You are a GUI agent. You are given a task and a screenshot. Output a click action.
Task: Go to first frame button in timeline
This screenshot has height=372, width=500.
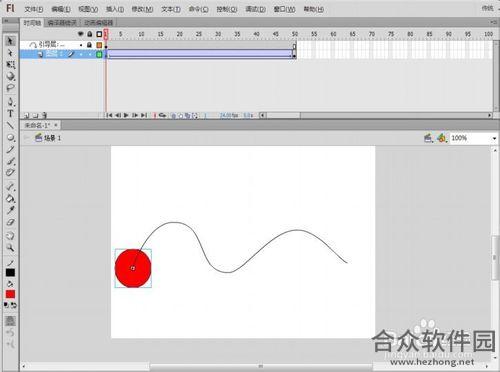(109, 115)
